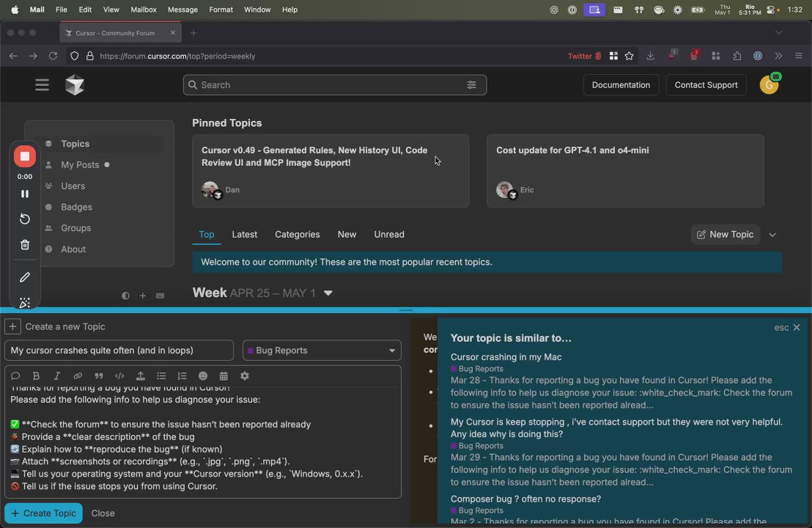Delete the recording with the trash icon
812x528 pixels.
[x=24, y=244]
